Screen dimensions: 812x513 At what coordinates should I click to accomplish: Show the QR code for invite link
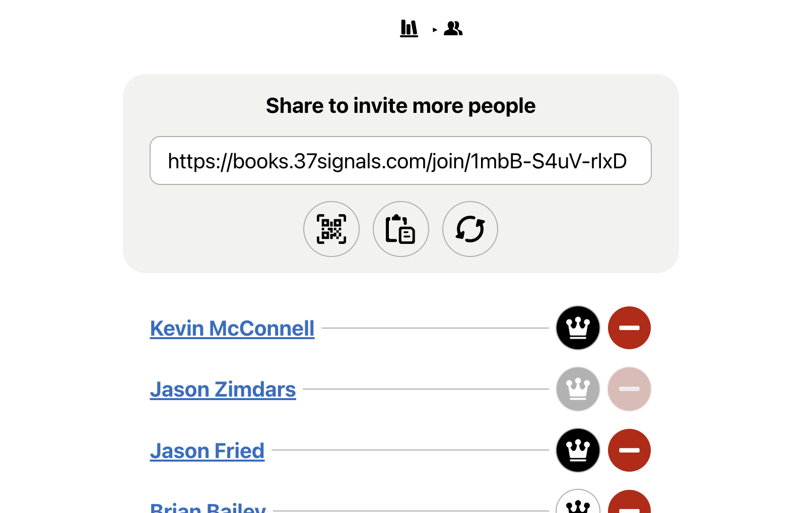click(331, 229)
